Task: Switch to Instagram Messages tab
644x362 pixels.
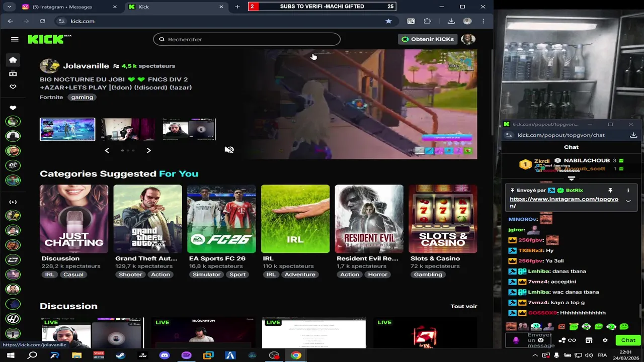Action: [x=69, y=7]
